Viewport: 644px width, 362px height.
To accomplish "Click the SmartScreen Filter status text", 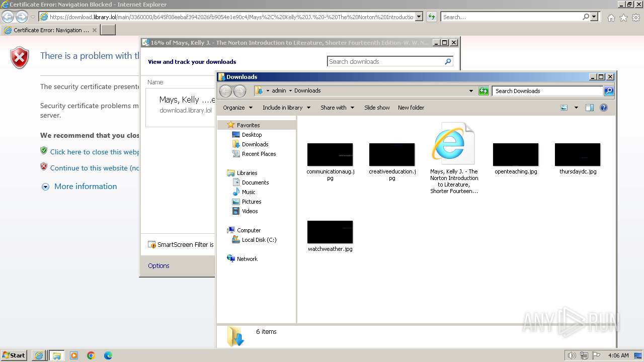I will [x=185, y=245].
